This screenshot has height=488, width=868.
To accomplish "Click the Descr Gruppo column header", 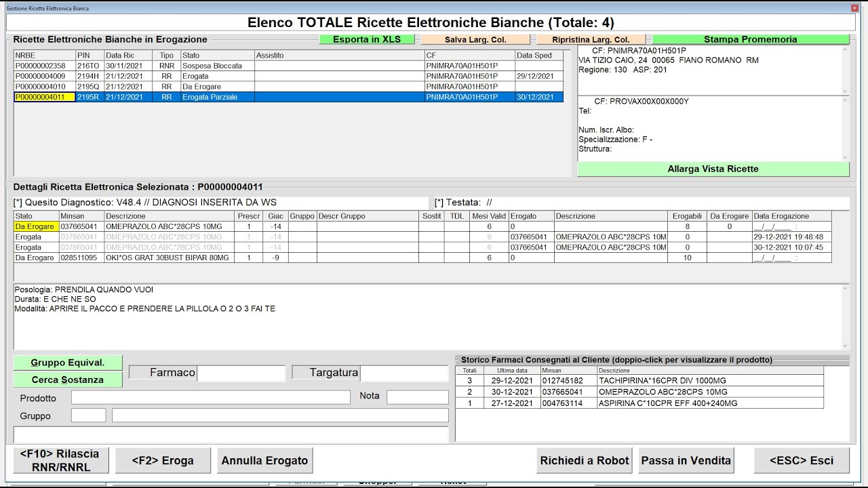I will pos(368,216).
